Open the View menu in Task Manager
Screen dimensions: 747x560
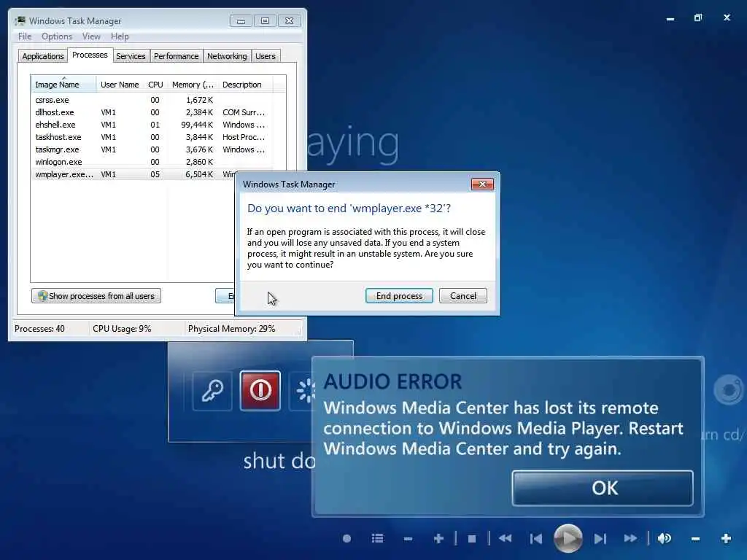tap(91, 36)
